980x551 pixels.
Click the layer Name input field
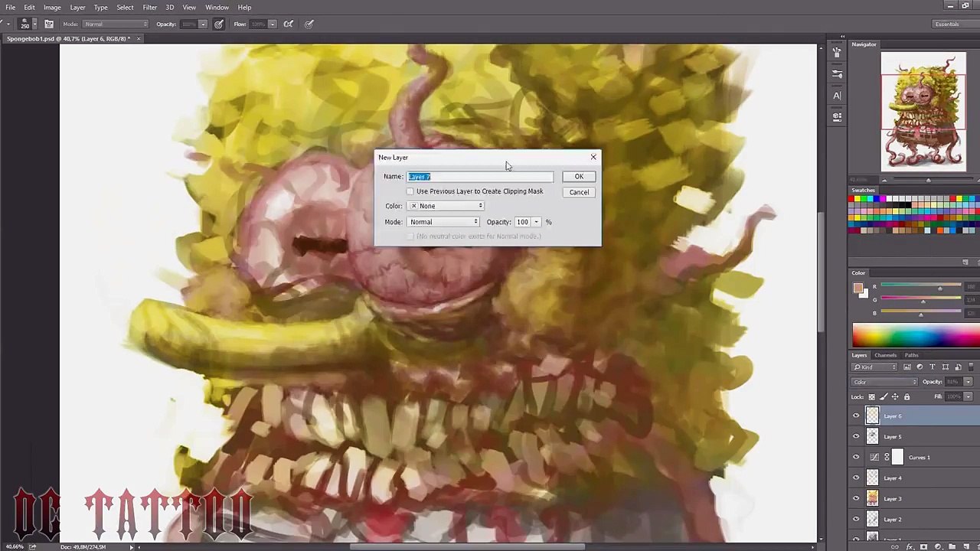click(x=480, y=177)
